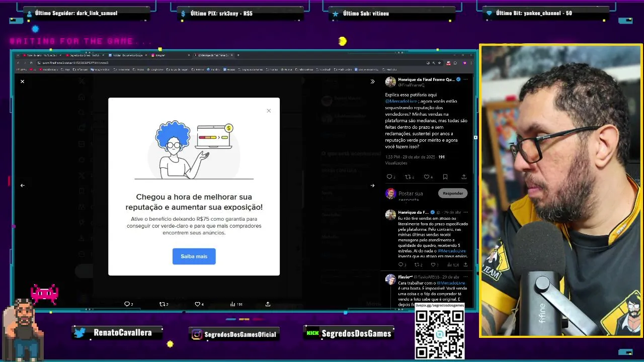
Task: Click the browser back button
Action: [x=18, y=63]
